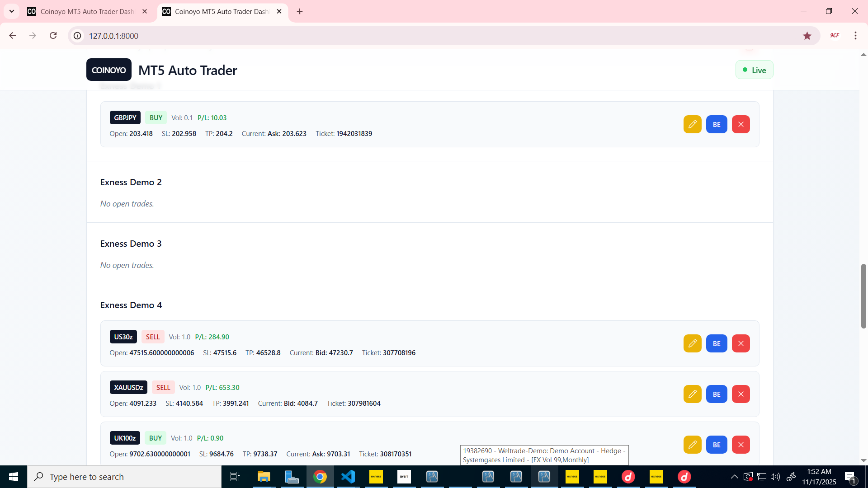Set US30z trade to break-even (BE)

click(x=717, y=343)
